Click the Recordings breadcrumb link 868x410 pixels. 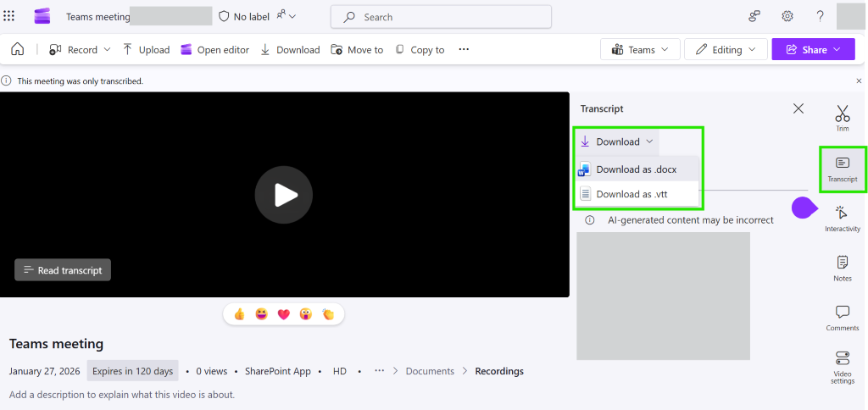point(499,371)
